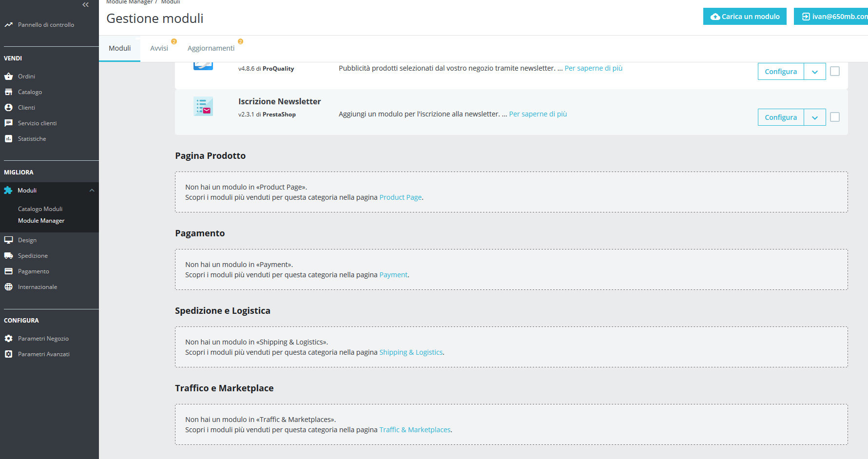
Task: Switch to the Aggiornamenti tab
Action: [x=211, y=48]
